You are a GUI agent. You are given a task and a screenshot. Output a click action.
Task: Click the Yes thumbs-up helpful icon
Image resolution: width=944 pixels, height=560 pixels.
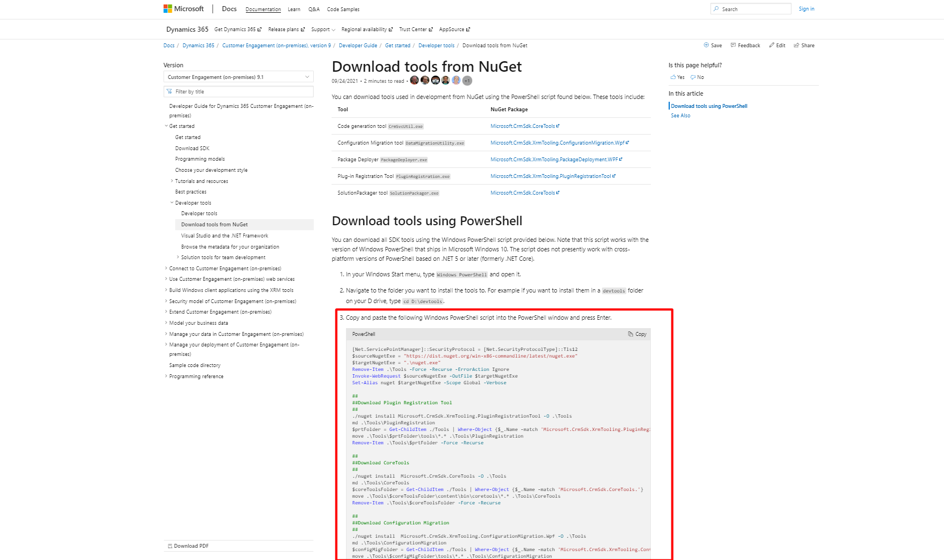[673, 77]
